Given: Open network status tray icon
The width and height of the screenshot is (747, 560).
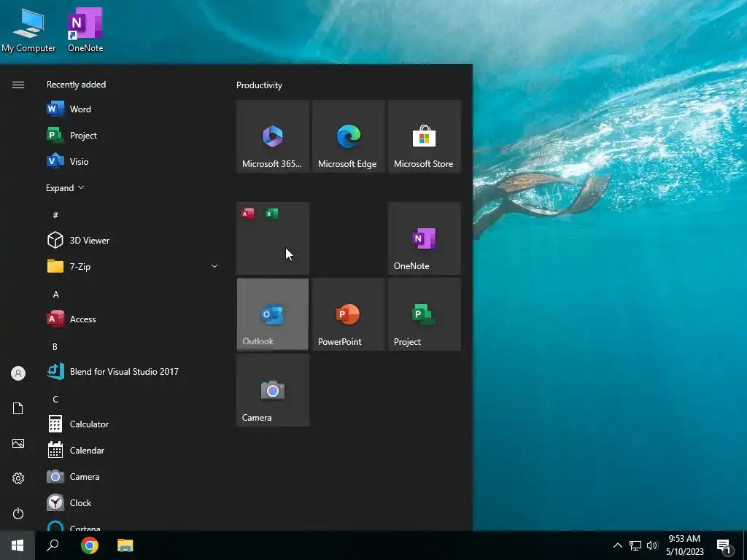Looking at the screenshot, I should pos(635,545).
